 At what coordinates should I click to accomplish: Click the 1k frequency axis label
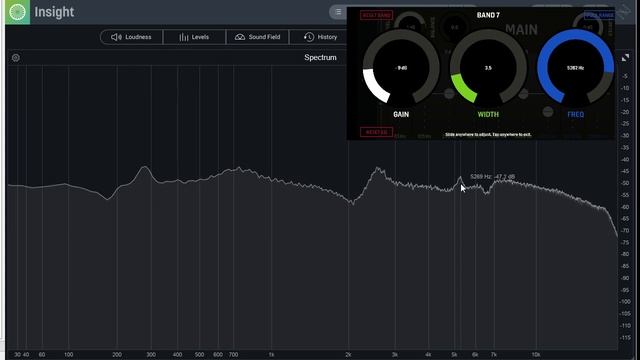pos(271,355)
